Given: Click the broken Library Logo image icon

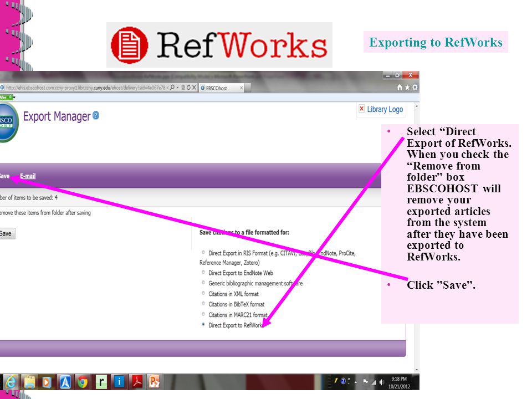Looking at the screenshot, I should pyautogui.click(x=362, y=109).
